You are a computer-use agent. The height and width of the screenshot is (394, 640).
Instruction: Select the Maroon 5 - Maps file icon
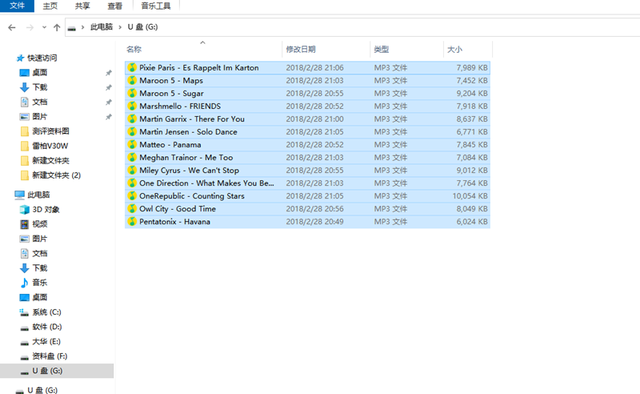132,80
